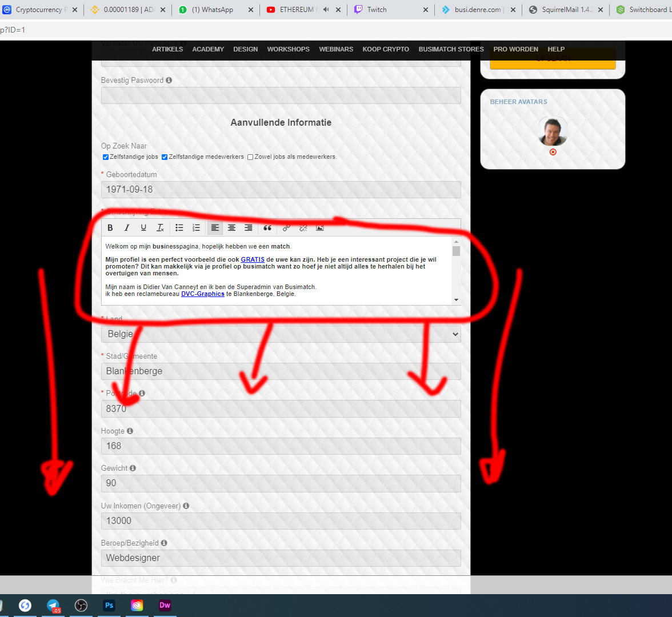This screenshot has width=672, height=617.
Task: Check Zowel jobs als medewerkers checkbox
Action: (x=250, y=157)
